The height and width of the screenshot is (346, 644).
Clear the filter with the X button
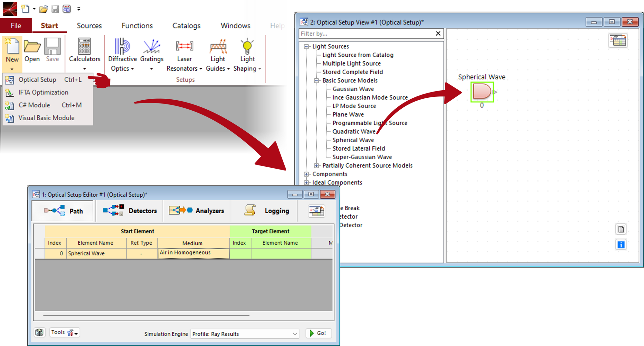[x=438, y=34]
